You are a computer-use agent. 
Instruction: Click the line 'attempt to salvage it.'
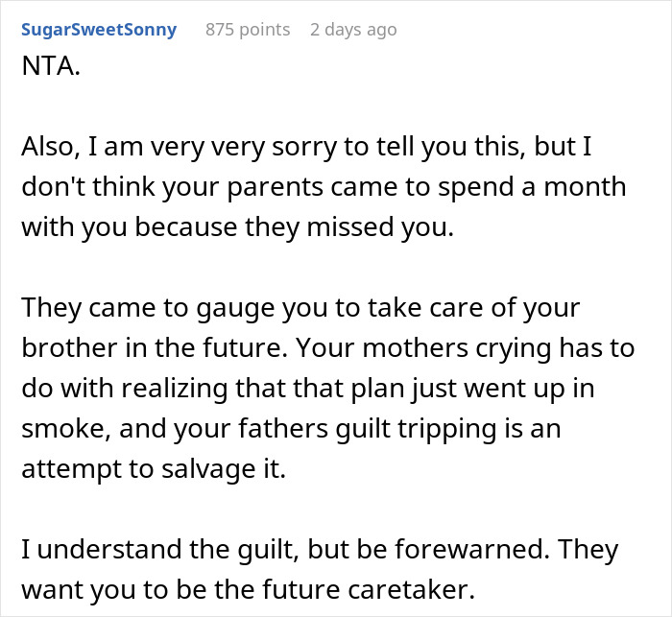(154, 469)
